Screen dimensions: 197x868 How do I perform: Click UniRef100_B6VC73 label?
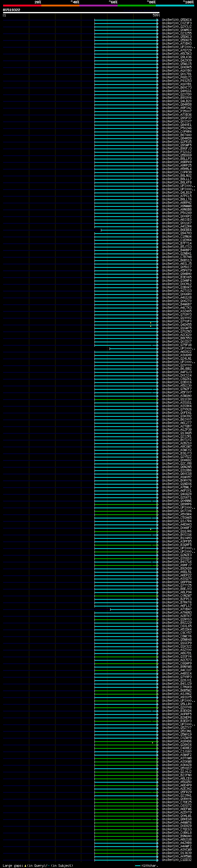tap(176, 88)
